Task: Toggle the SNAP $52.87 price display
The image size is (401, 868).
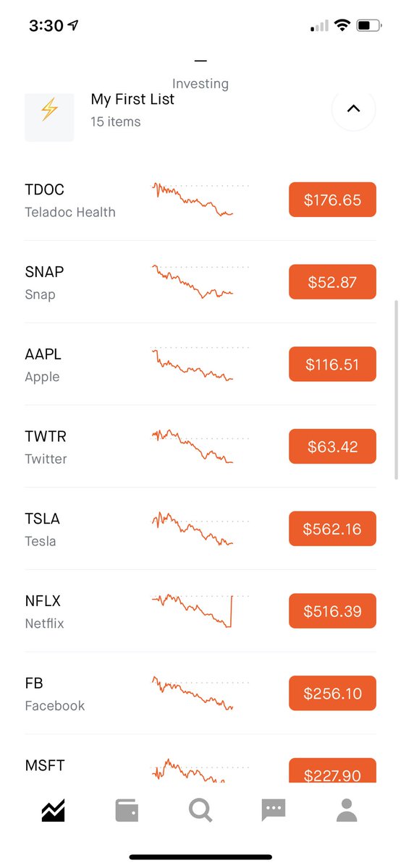Action: (332, 282)
